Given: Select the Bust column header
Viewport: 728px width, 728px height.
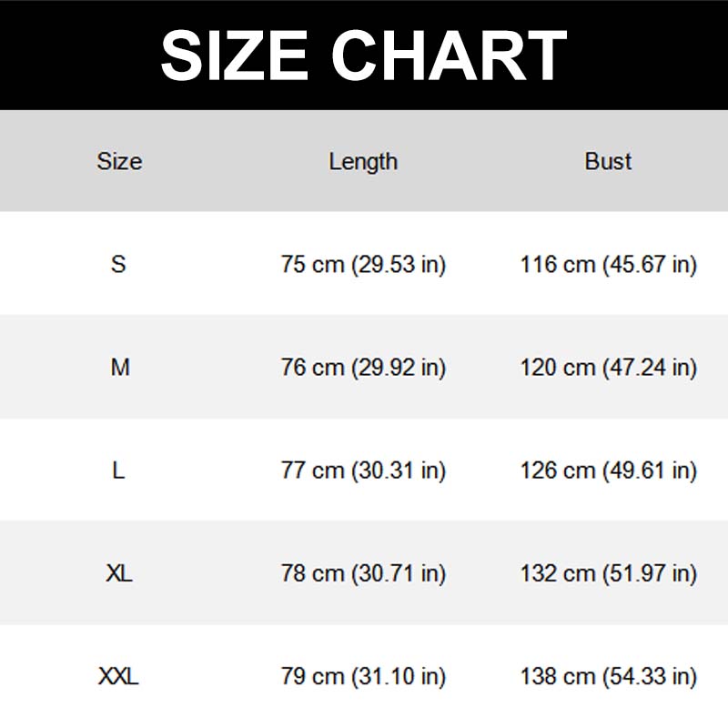Looking at the screenshot, I should point(608,162).
